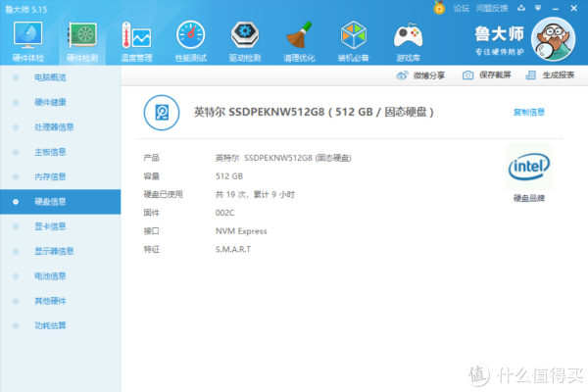
Task: Open the 论坛 forum link
Action: pyautogui.click(x=461, y=8)
